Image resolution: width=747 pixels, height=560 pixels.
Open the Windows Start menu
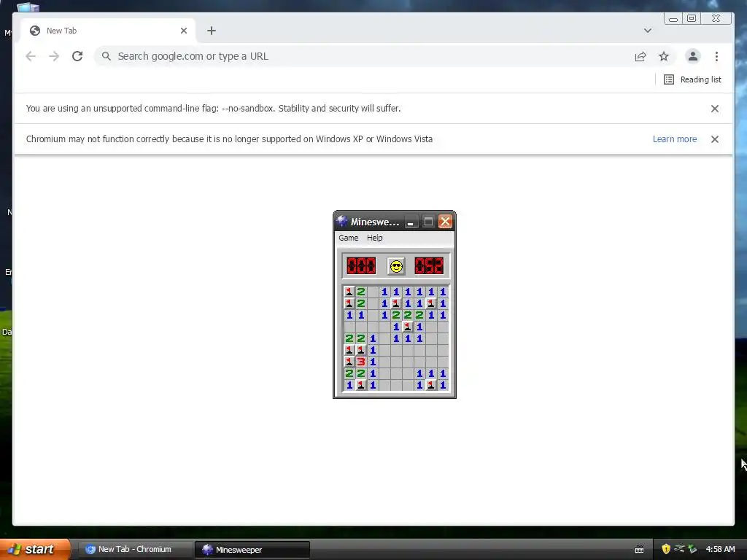(x=35, y=549)
